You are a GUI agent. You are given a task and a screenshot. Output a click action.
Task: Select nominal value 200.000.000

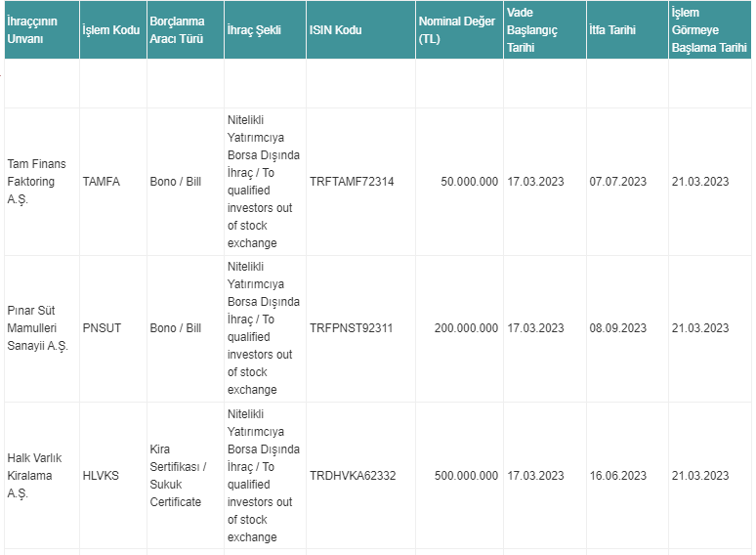[466, 328]
